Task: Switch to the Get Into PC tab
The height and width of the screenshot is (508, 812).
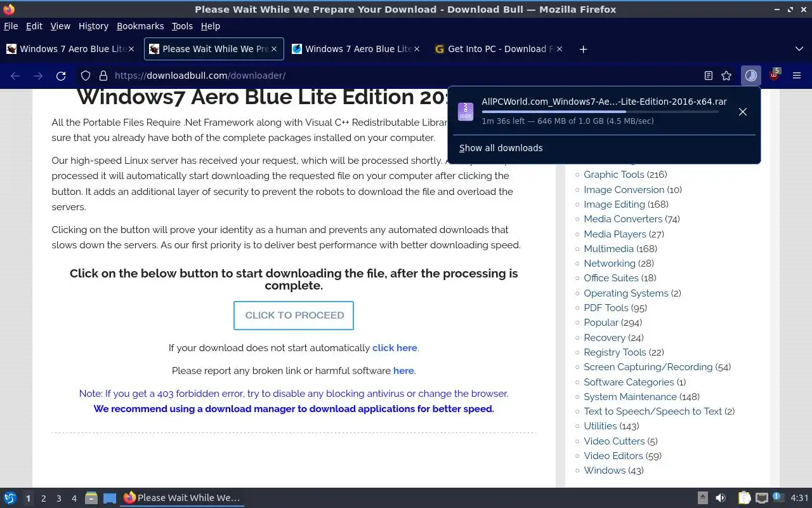Action: click(499, 49)
